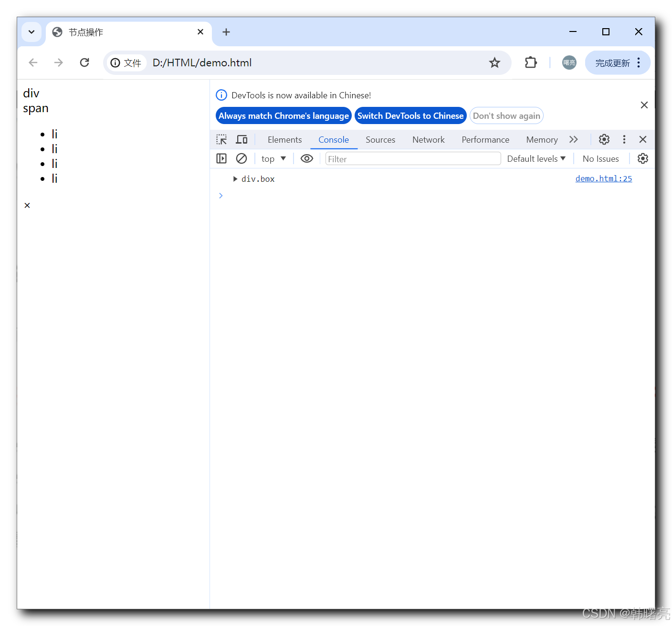The width and height of the screenshot is (672, 626).
Task: Click the browser back arrow
Action: tap(33, 63)
